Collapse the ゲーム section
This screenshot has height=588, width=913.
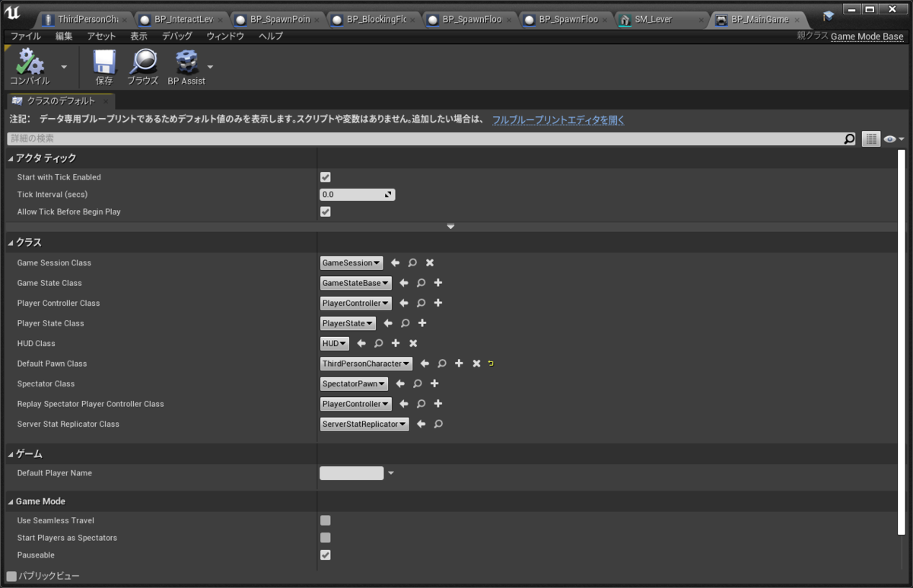[x=11, y=454]
